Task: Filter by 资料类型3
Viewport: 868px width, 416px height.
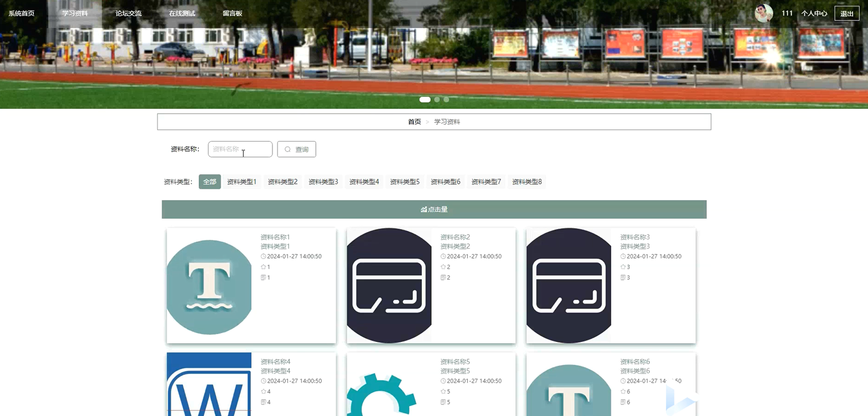Action: pyautogui.click(x=323, y=182)
